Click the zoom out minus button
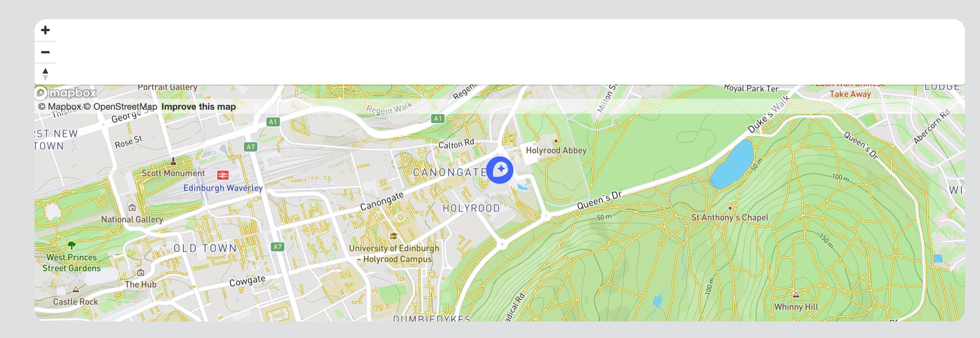This screenshot has width=980, height=338. click(x=45, y=52)
